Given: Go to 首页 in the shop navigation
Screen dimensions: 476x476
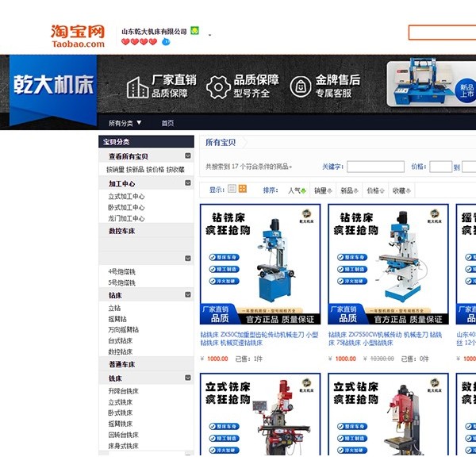Looking at the screenshot, I should [x=167, y=123].
